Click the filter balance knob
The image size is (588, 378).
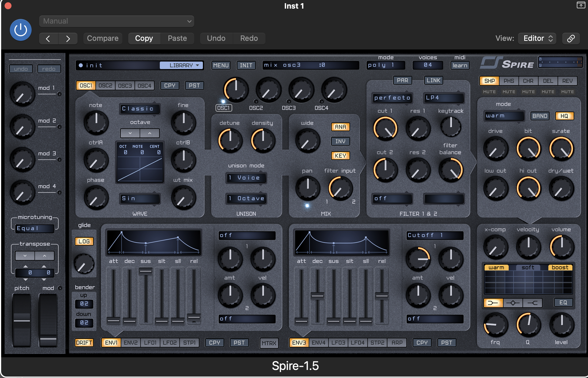(x=451, y=170)
